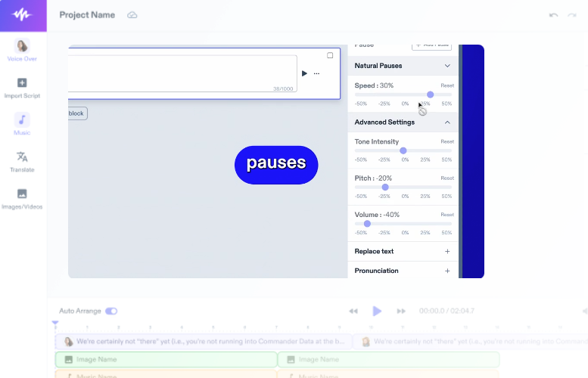Viewport: 588px width, 378px height.
Task: Click the redo arrow
Action: (x=572, y=15)
